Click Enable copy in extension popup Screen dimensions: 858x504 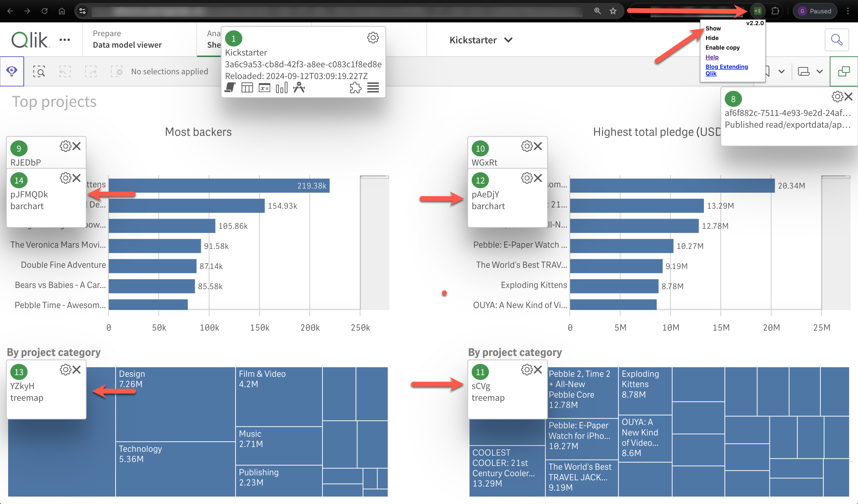[x=722, y=48]
